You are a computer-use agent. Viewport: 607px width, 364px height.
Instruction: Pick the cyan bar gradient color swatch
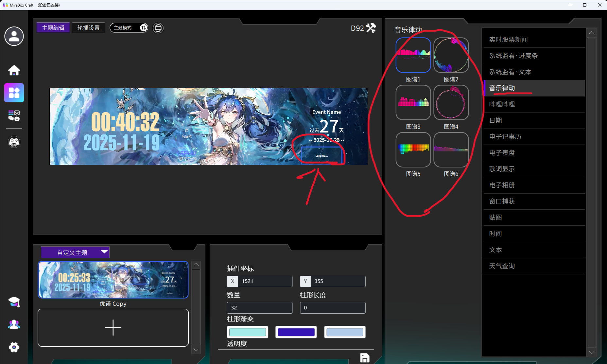[248, 332]
